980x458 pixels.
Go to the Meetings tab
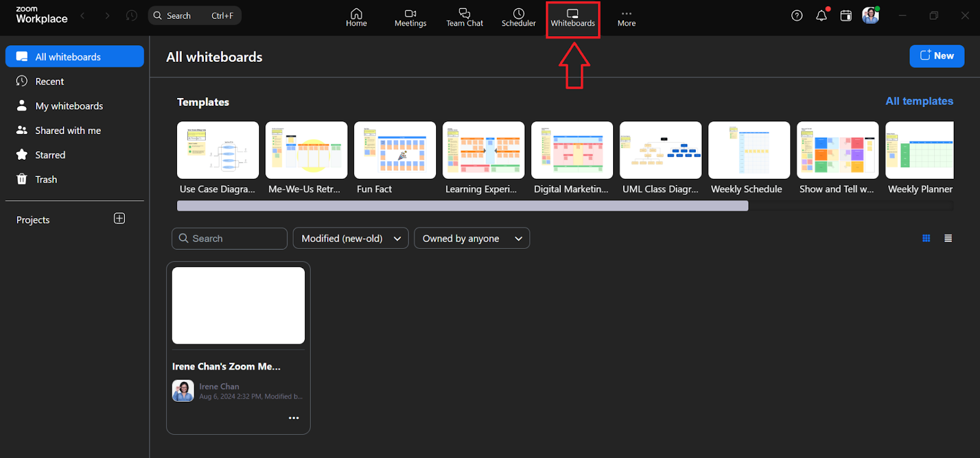(x=410, y=18)
